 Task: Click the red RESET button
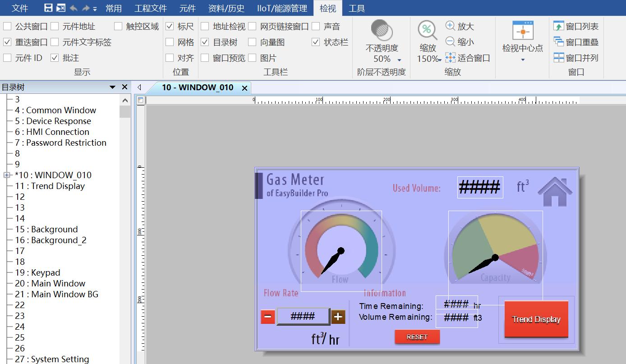coord(417,337)
